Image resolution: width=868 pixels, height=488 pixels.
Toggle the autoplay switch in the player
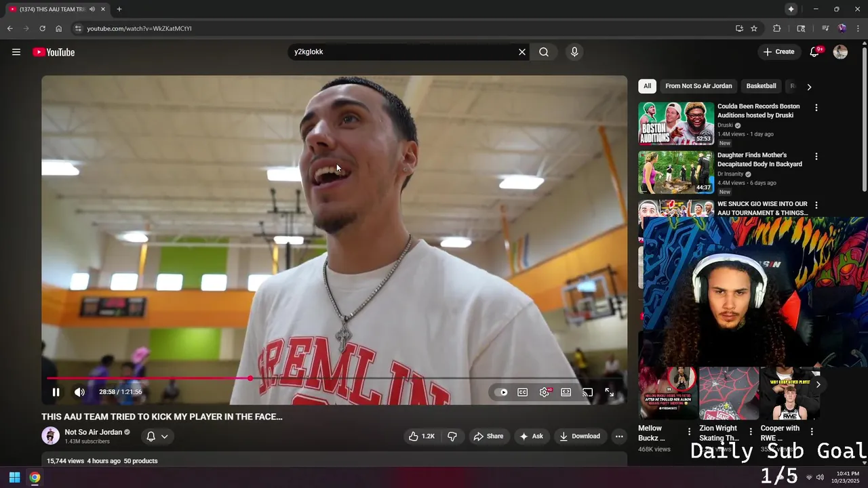tap(502, 392)
